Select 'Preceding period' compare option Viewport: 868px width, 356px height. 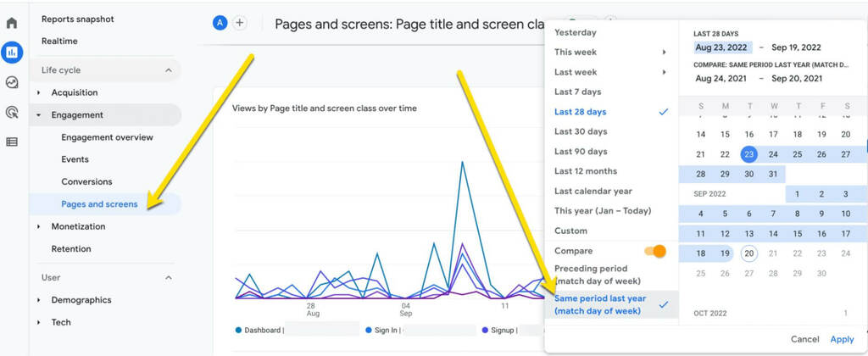tap(598, 274)
